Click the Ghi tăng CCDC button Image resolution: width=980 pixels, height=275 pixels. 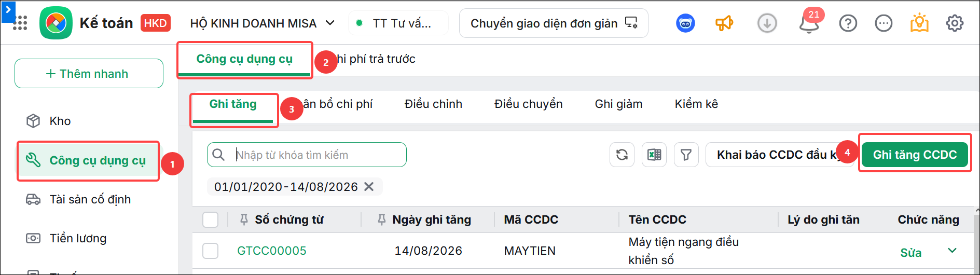915,155
